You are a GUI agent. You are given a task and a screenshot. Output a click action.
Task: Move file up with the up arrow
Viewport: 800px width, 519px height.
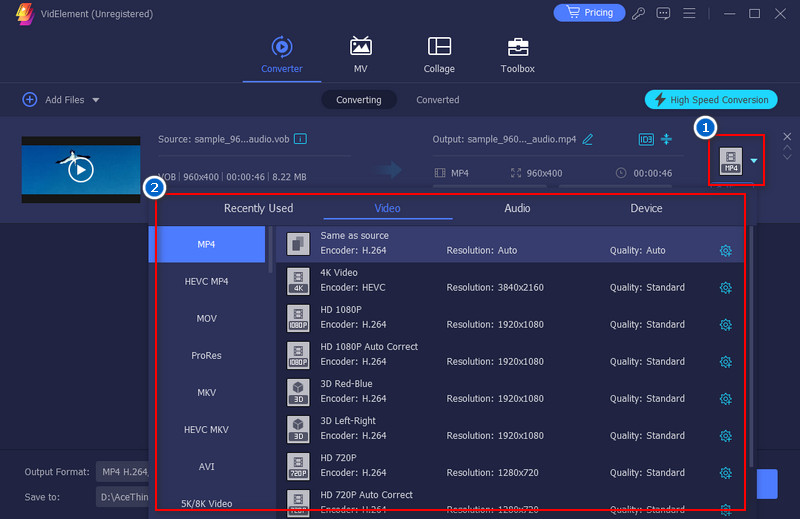click(x=787, y=147)
